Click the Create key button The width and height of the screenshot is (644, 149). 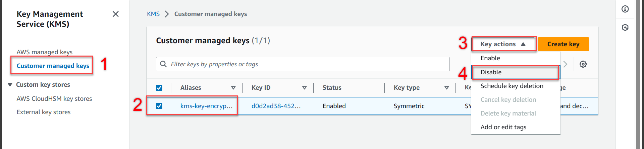(563, 44)
